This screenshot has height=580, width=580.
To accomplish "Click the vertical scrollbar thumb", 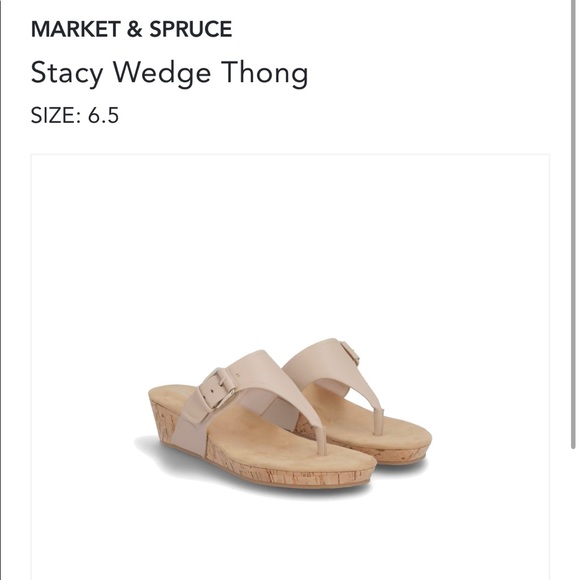I will click(573, 224).
